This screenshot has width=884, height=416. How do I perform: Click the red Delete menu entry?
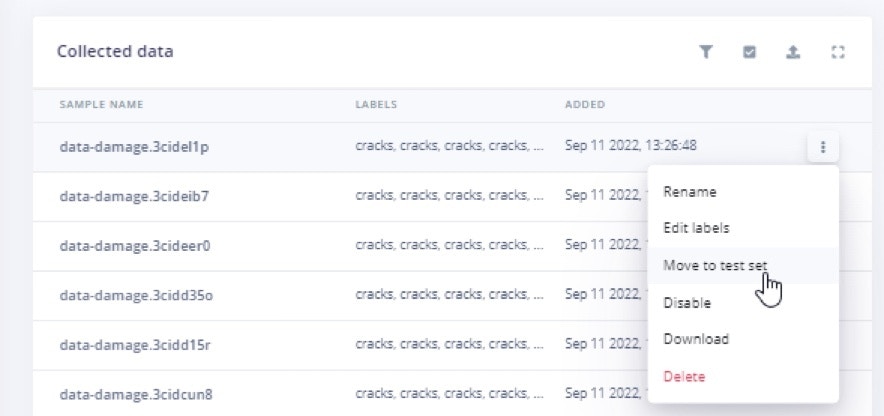pyautogui.click(x=684, y=376)
